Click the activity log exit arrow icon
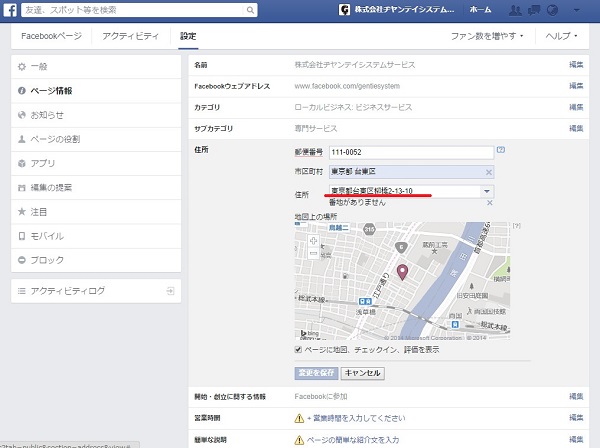This screenshot has height=448, width=600. [170, 291]
